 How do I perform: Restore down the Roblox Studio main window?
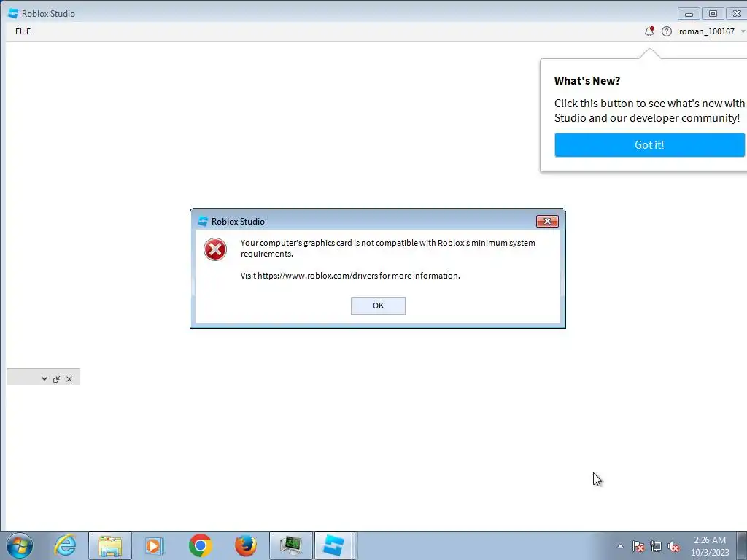(x=713, y=14)
